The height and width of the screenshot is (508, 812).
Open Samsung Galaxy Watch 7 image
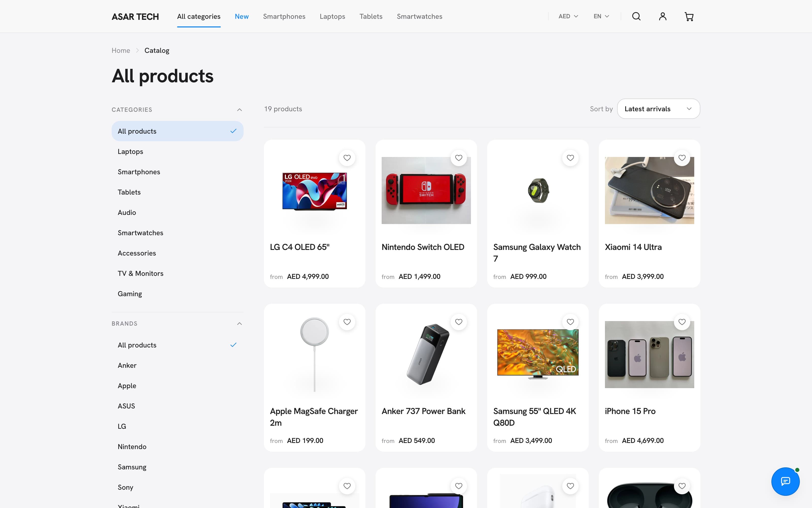[x=538, y=190]
